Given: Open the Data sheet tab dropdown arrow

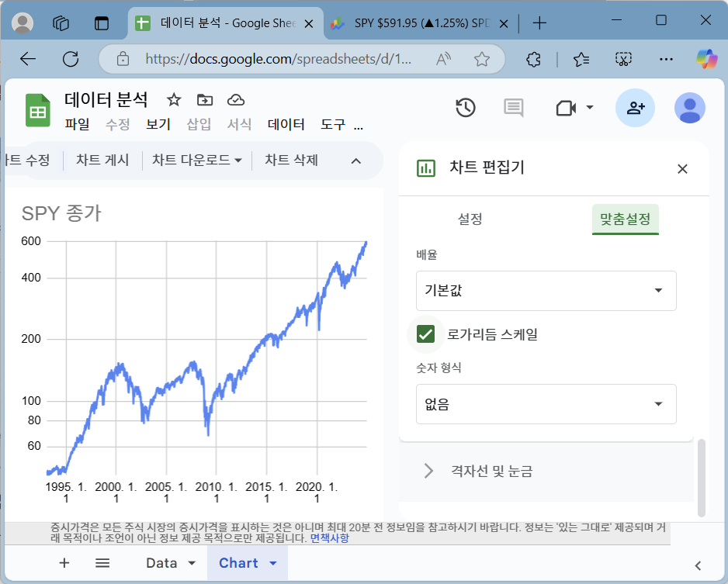Looking at the screenshot, I should (192, 563).
